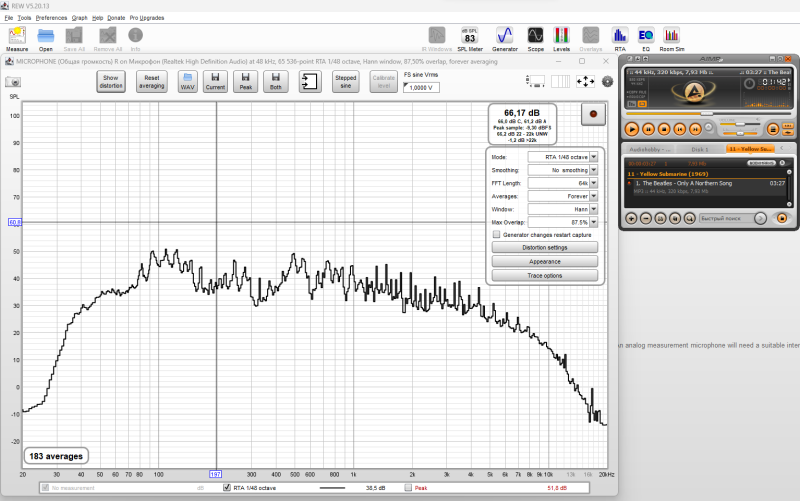Open the RTA window icon
Screen dimensions: 800x501
click(620, 39)
